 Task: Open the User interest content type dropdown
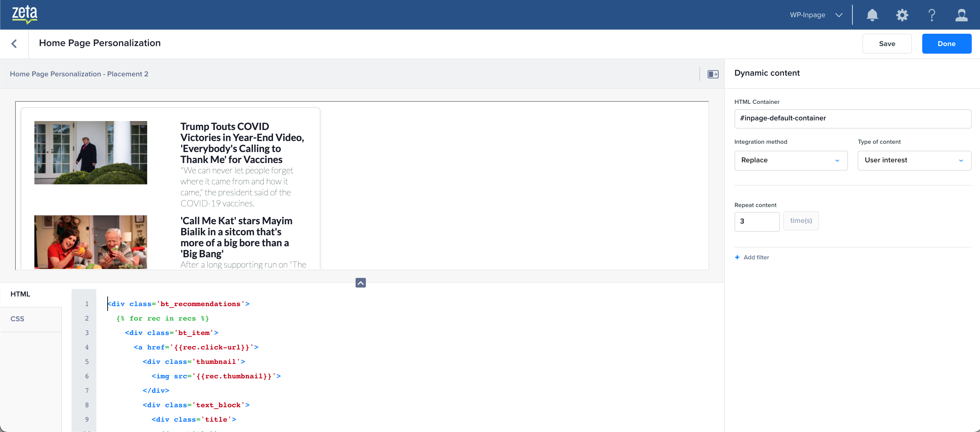pos(914,160)
